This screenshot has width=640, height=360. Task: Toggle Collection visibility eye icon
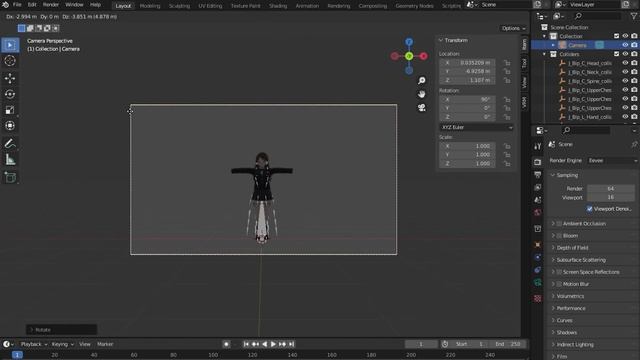coord(625,36)
